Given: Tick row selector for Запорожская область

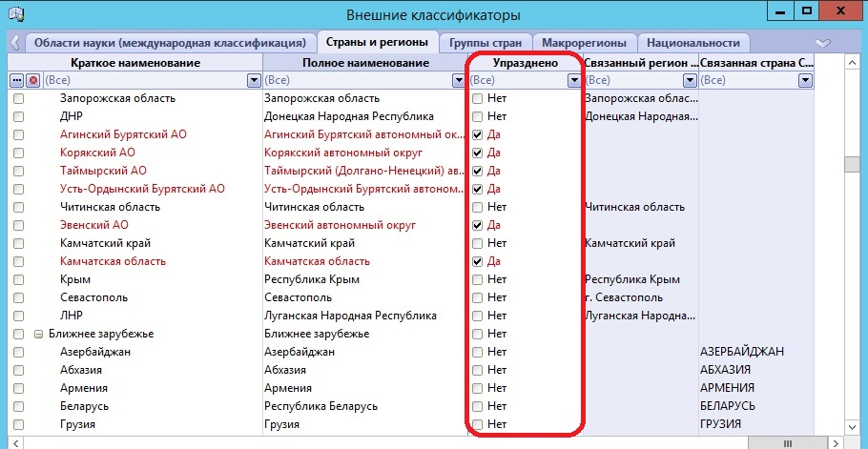Looking at the screenshot, I should [x=18, y=99].
